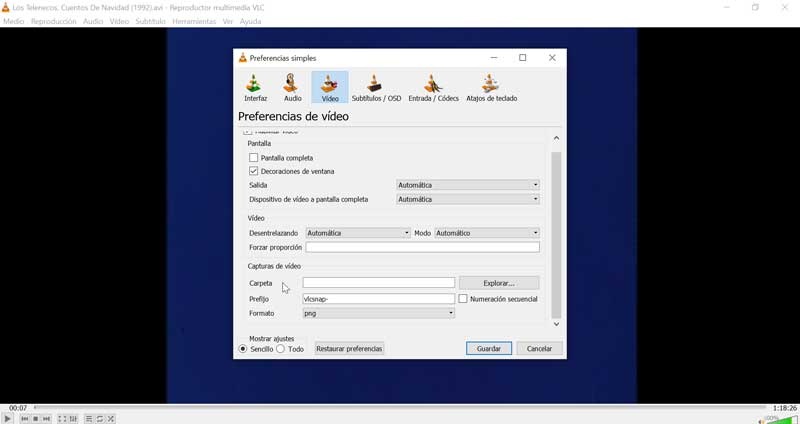
Task: Mute audio via the speaker icon
Action: pyautogui.click(x=761, y=420)
